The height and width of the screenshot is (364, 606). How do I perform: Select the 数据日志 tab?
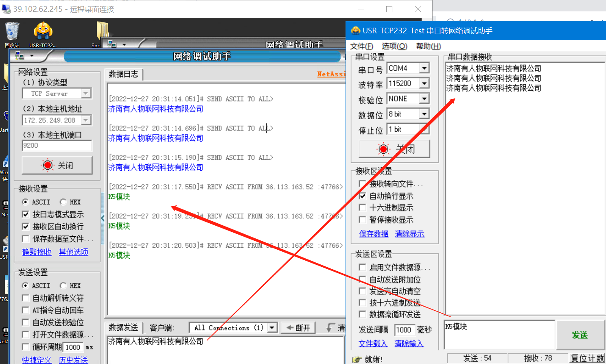tap(123, 74)
